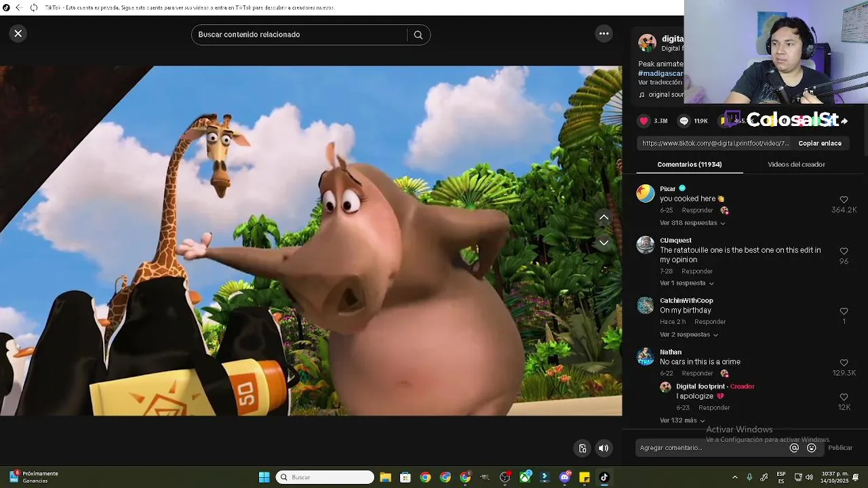Click the browser back arrow
The width and height of the screenshot is (868, 488).
point(19,7)
